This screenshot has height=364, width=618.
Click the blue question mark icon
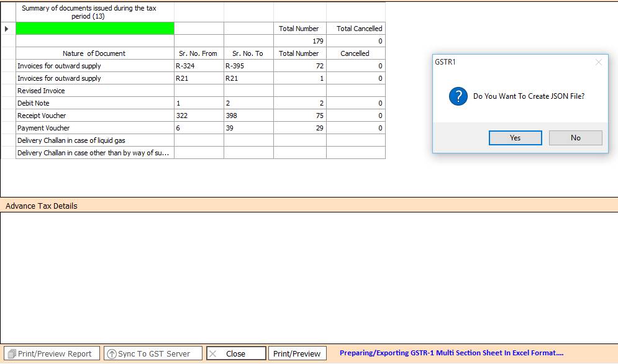tap(458, 96)
